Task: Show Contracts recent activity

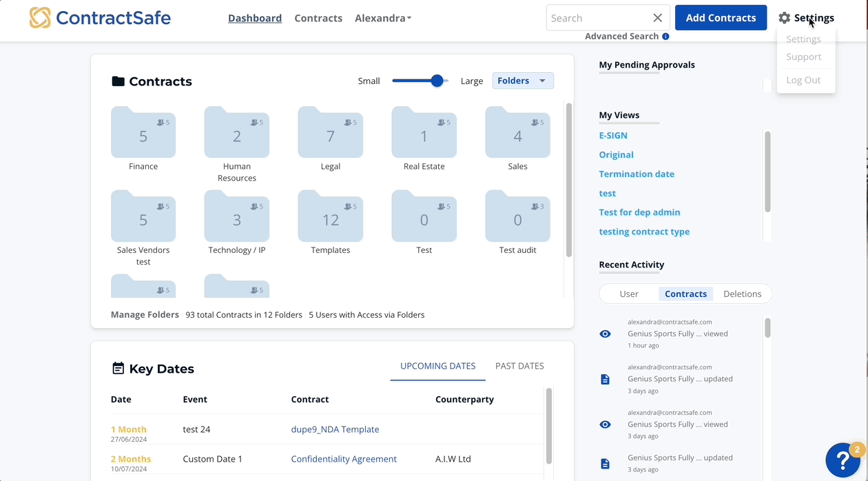Action: pos(685,294)
